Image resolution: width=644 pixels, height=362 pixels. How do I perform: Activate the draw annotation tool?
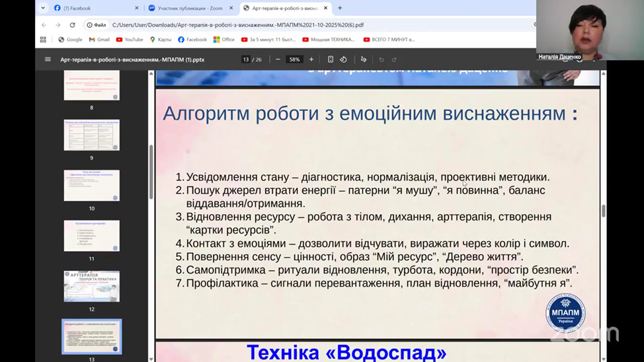pyautogui.click(x=363, y=59)
